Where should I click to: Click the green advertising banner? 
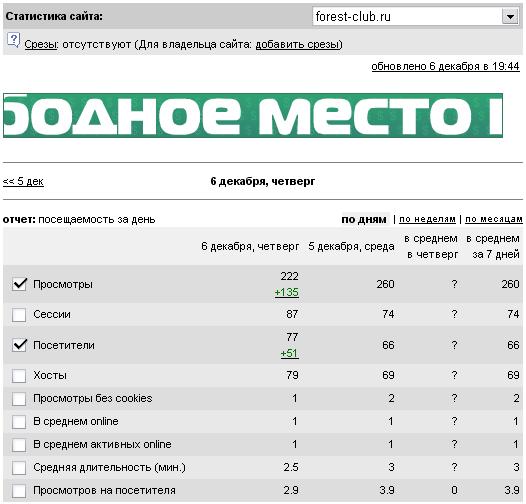[253, 115]
